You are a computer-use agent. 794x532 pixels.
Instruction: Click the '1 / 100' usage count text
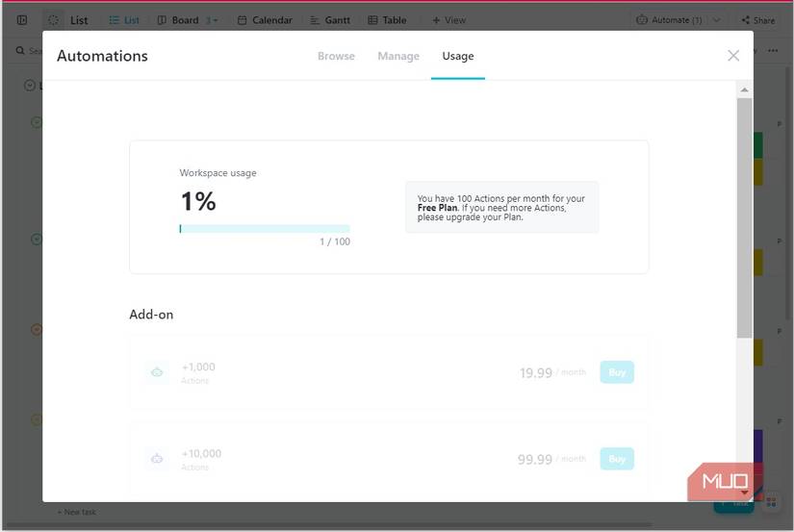tap(335, 242)
